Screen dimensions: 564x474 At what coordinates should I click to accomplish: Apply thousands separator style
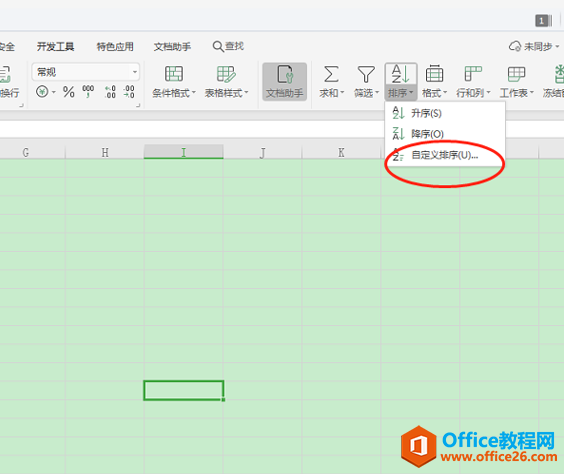click(88, 91)
